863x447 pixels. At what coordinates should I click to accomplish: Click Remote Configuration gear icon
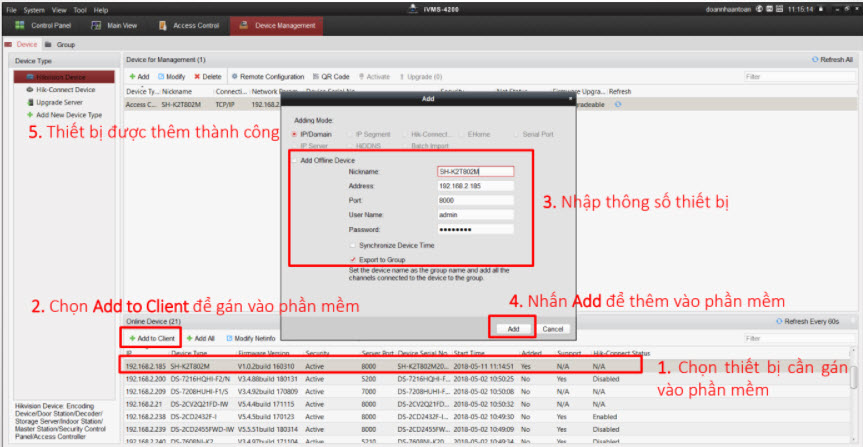[x=235, y=76]
